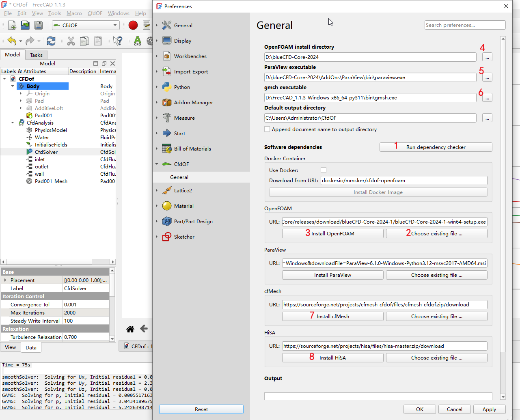Image resolution: width=520 pixels, height=420 pixels.
Task: Click the grey Redo arrow icon
Action: 30,41
